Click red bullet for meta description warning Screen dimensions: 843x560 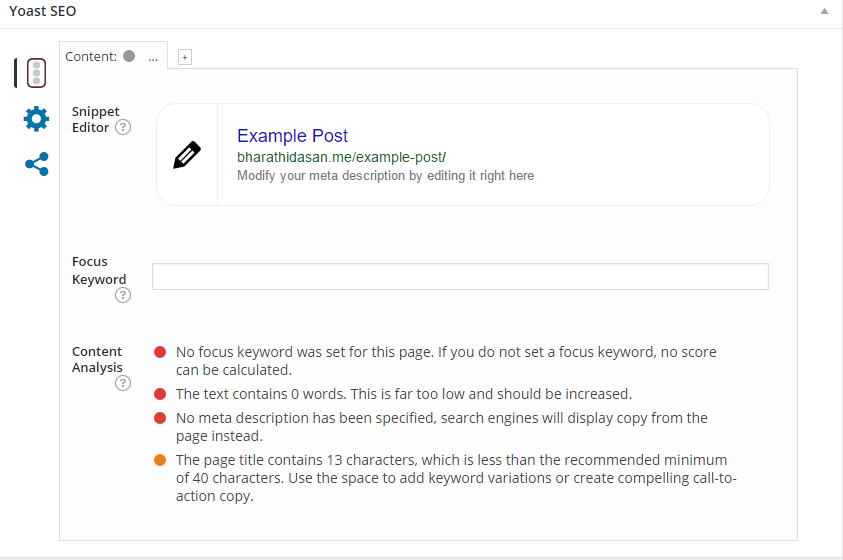[x=160, y=418]
